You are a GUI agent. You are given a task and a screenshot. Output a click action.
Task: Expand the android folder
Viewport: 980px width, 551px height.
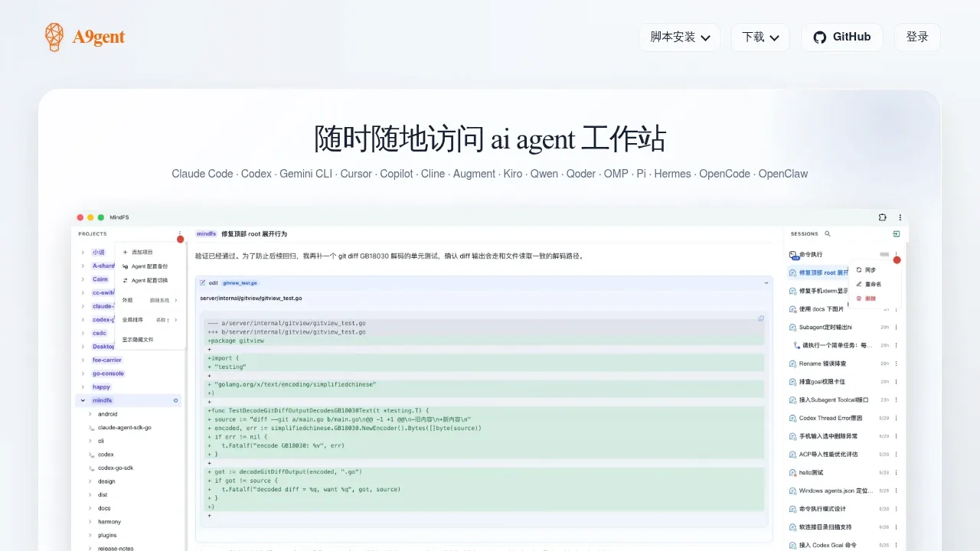[90, 414]
